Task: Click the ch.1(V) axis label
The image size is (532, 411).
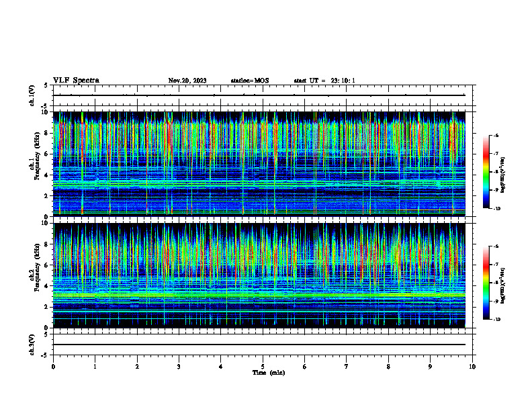Action: point(32,95)
